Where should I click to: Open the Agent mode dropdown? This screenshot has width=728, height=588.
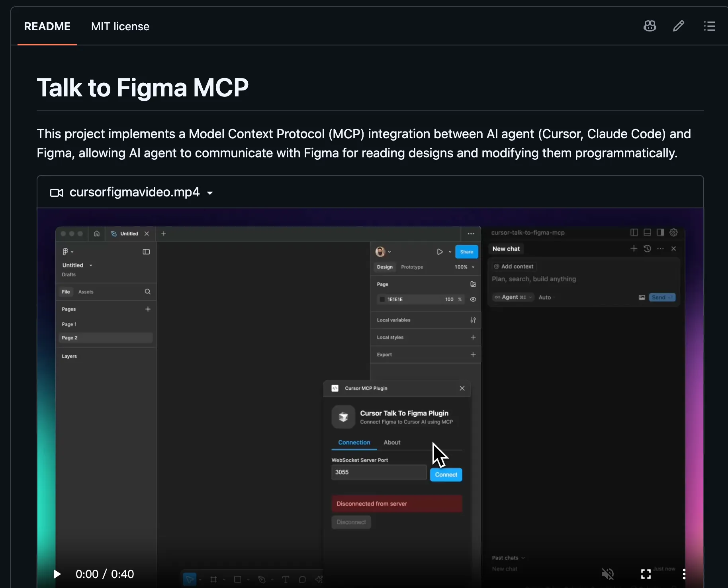point(513,298)
